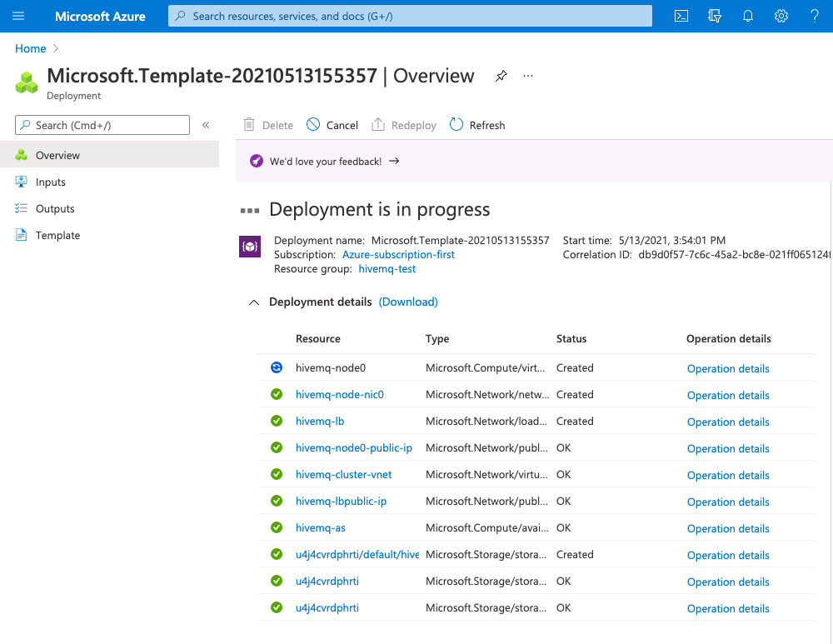Click the Redeploy upload icon

pyautogui.click(x=377, y=125)
